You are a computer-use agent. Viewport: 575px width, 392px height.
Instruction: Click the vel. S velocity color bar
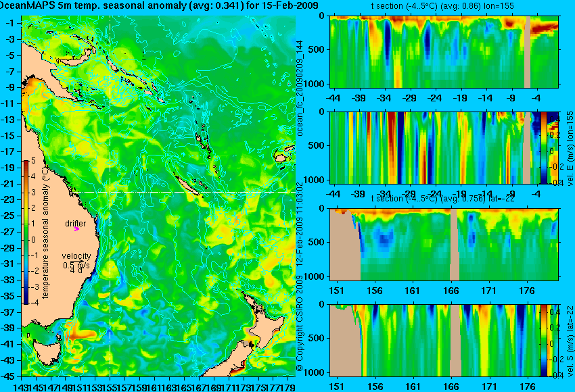click(x=544, y=341)
